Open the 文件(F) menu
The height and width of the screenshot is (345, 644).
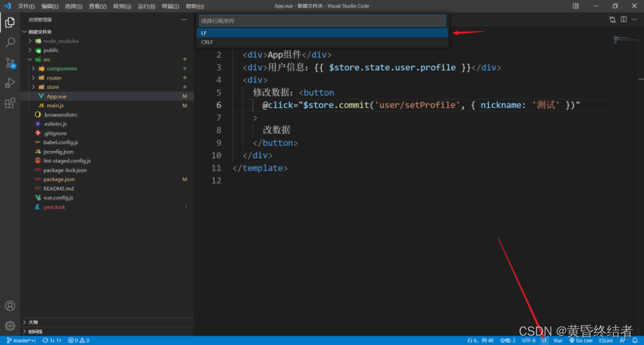[x=26, y=6]
